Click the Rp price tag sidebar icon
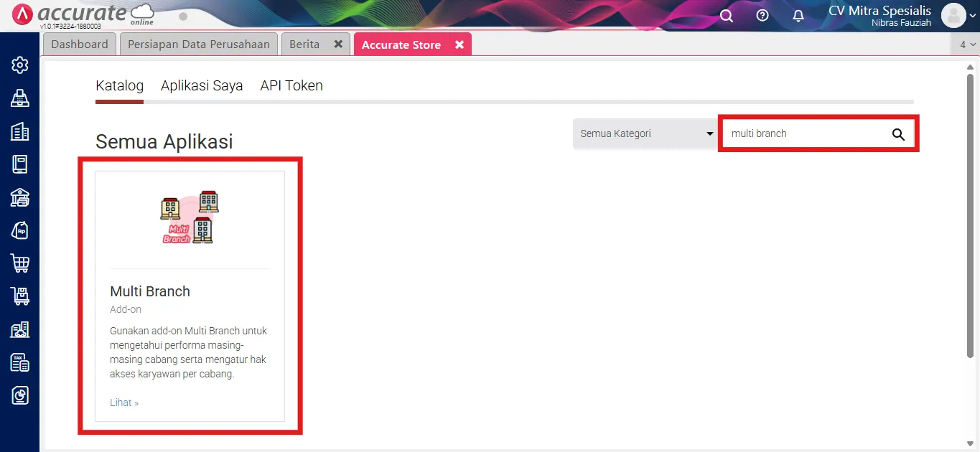980x452 pixels. point(20,230)
